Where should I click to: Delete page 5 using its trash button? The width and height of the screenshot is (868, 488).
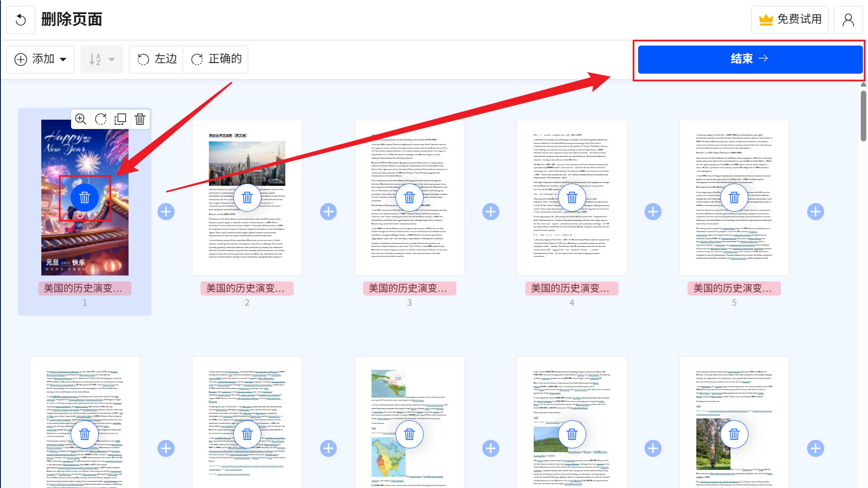tap(734, 197)
